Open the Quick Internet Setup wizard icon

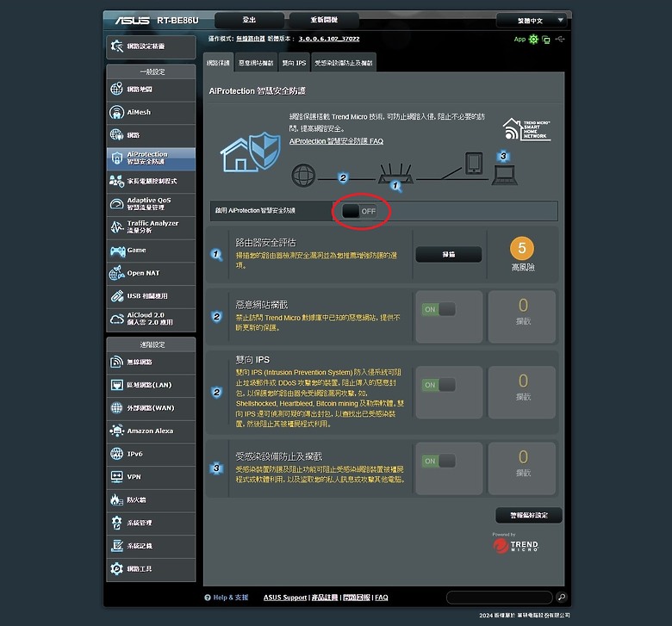click(x=116, y=46)
